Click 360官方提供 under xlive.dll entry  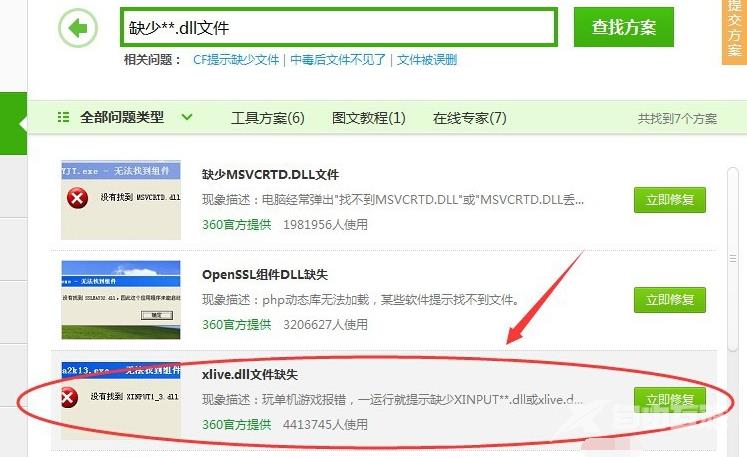click(237, 425)
